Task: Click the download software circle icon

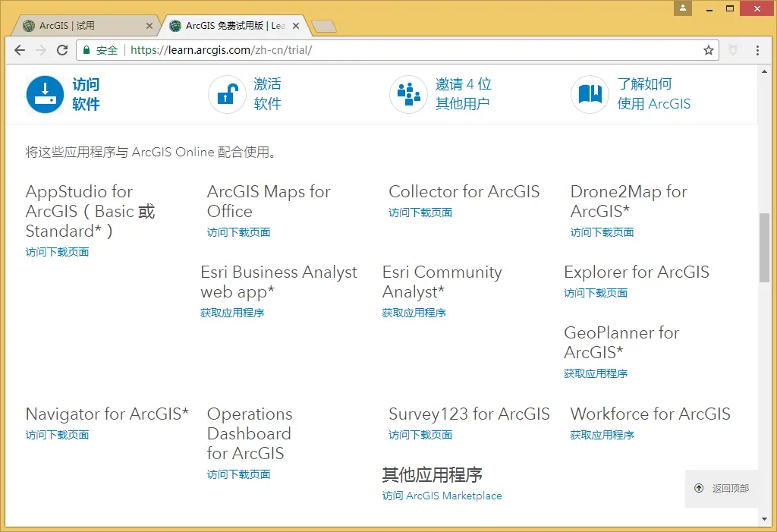Action: tap(45, 94)
